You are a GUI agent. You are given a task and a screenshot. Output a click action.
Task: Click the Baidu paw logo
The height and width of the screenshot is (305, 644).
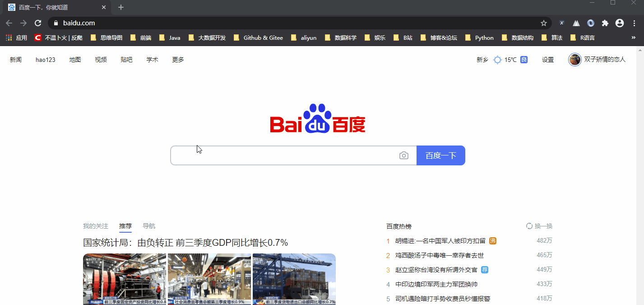pos(318,118)
